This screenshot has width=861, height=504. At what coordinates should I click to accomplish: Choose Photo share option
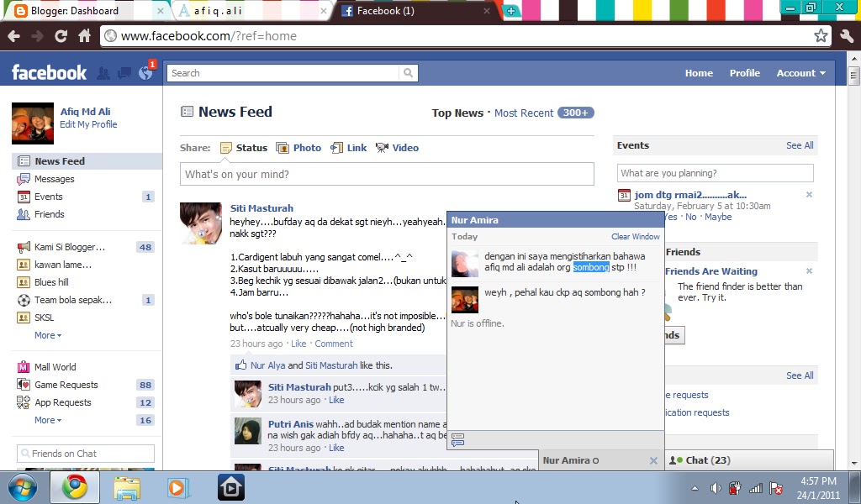(x=298, y=148)
